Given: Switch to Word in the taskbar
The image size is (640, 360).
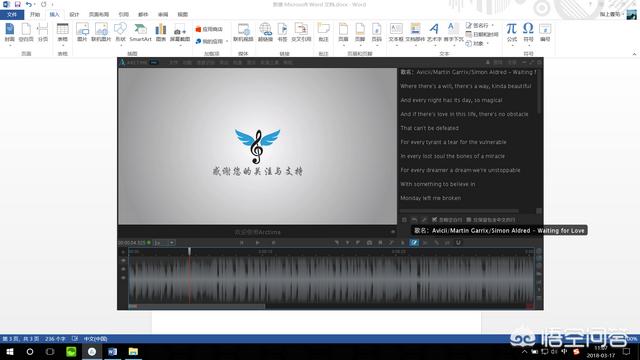Looking at the screenshot, I should 113,351.
